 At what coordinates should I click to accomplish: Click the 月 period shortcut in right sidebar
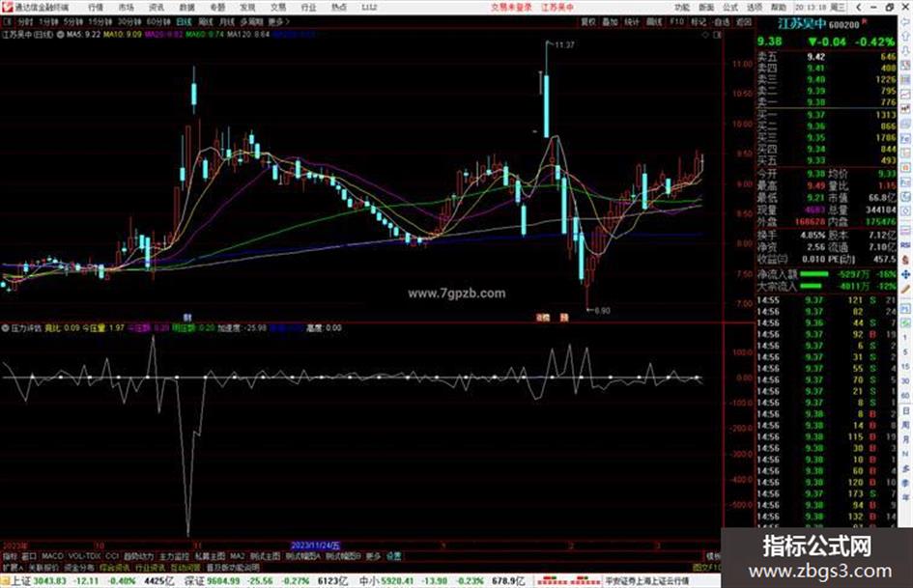(x=905, y=439)
